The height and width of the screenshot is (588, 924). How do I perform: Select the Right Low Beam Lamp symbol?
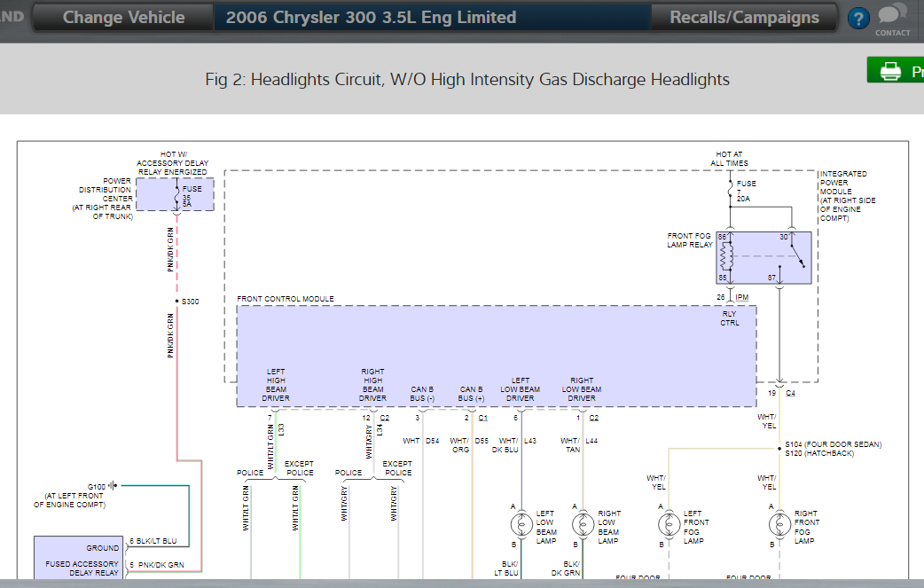[x=583, y=523]
